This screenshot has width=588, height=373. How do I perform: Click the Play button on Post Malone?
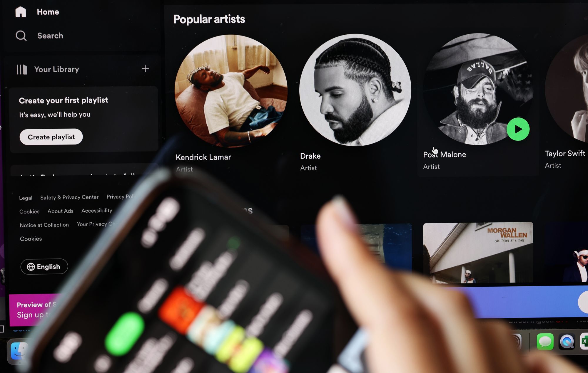(x=518, y=129)
